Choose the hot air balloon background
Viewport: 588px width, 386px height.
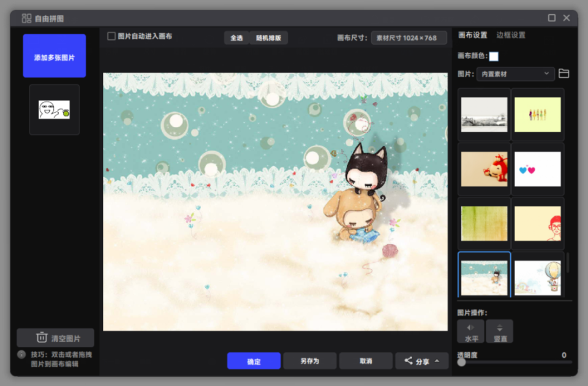point(537,275)
